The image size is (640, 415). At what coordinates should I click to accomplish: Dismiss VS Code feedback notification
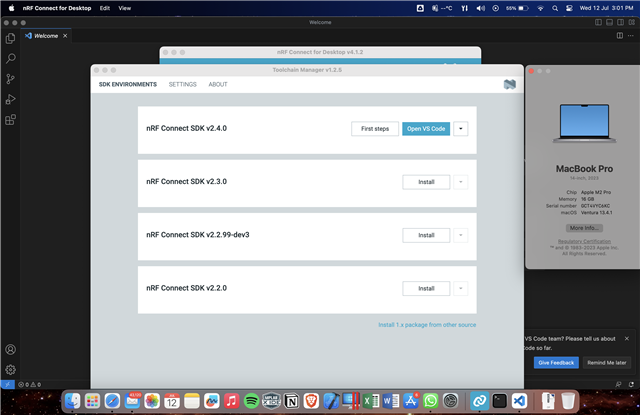click(627, 339)
